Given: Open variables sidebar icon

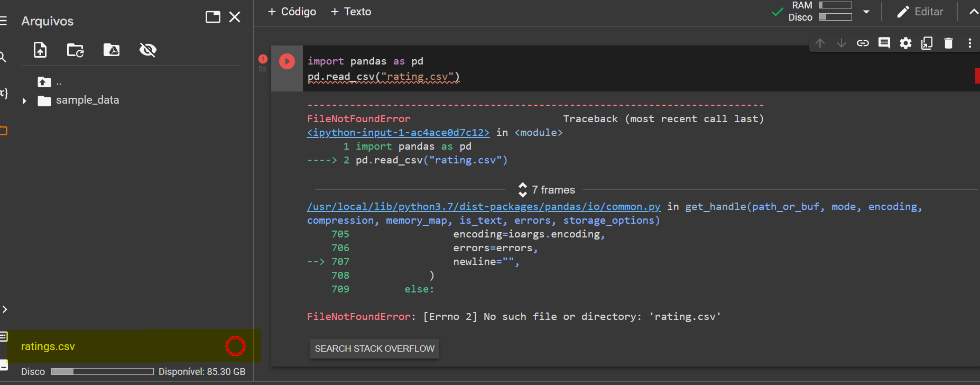Looking at the screenshot, I should point(3,93).
